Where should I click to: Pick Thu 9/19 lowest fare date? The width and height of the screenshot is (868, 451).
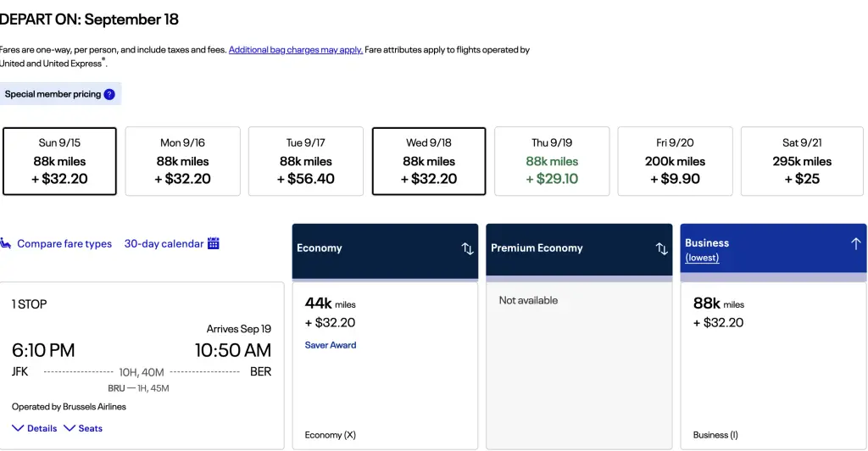click(x=552, y=161)
